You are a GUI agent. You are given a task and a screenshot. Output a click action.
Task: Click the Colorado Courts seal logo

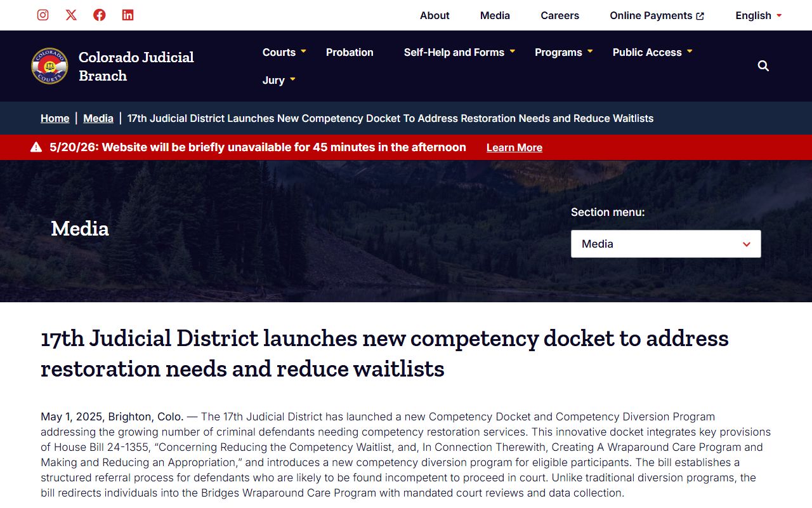click(49, 66)
